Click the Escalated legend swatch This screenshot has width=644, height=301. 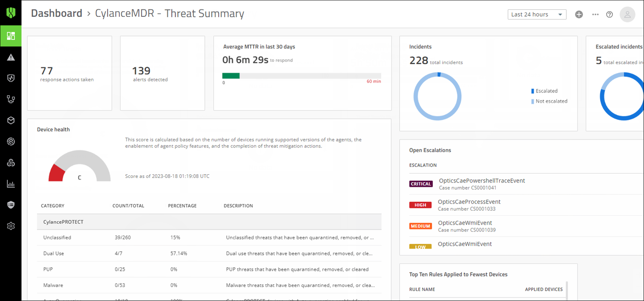coord(532,91)
